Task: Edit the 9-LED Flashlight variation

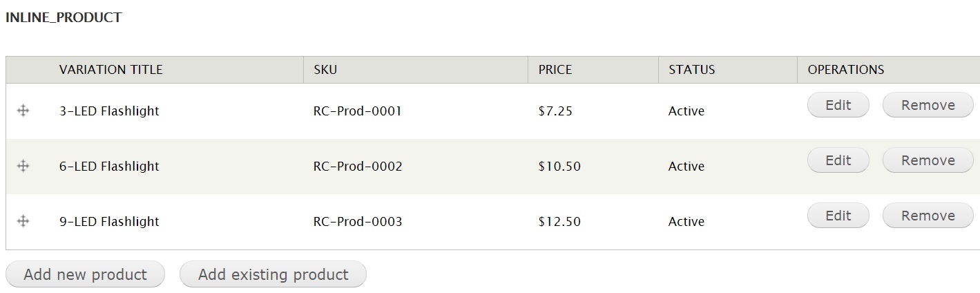Action: point(838,216)
